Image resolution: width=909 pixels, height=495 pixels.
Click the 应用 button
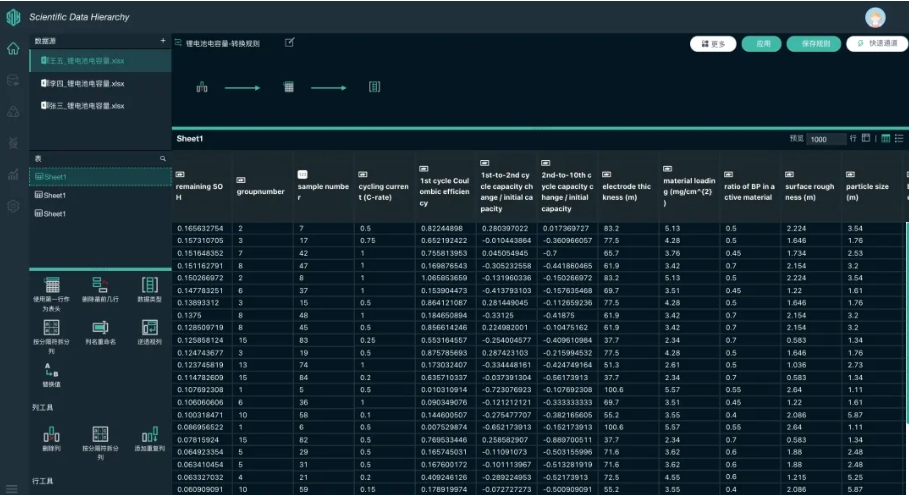[x=762, y=44]
